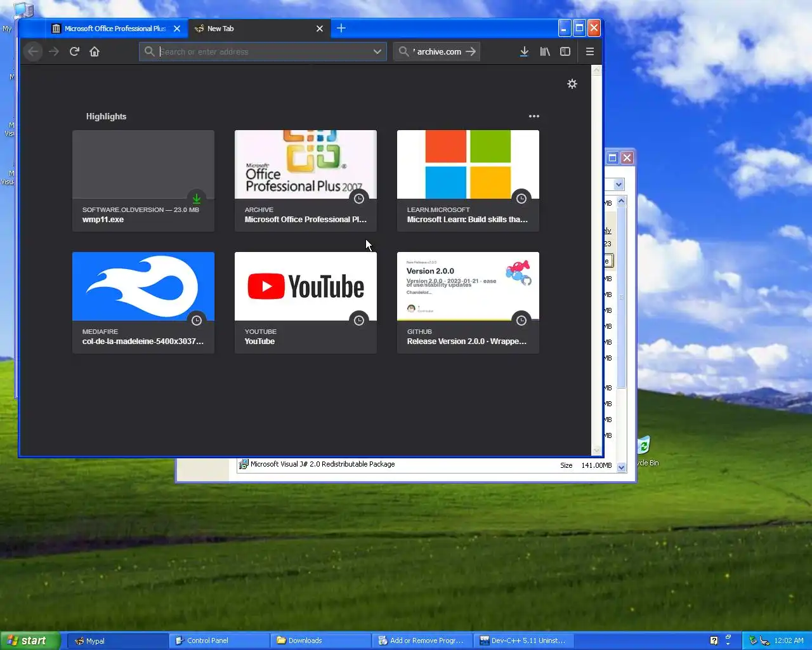
Task: Click the 12:02 AM system clock
Action: (x=789, y=640)
